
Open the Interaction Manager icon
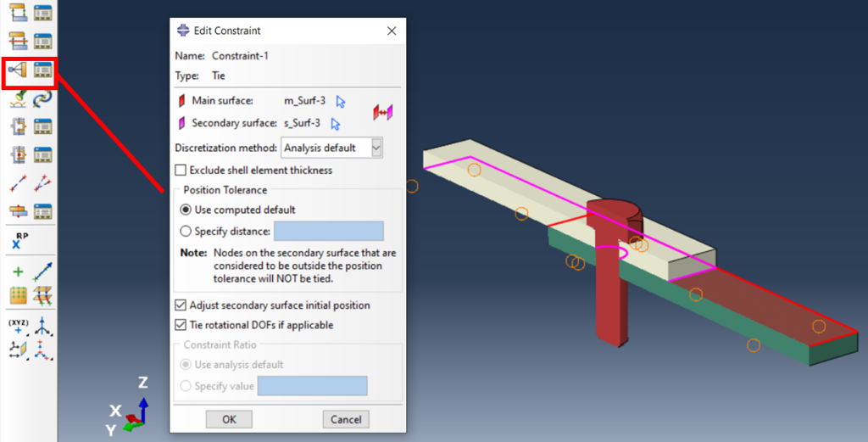(x=42, y=14)
